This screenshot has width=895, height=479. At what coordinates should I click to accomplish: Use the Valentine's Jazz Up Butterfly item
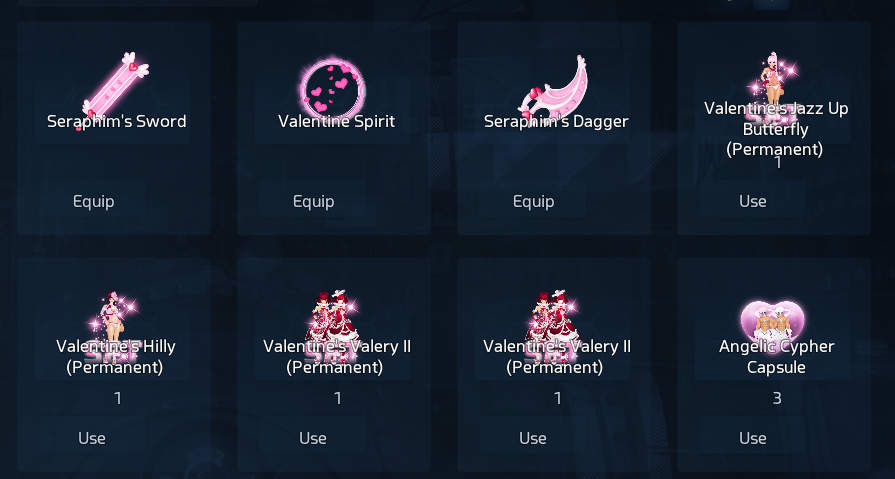click(752, 201)
